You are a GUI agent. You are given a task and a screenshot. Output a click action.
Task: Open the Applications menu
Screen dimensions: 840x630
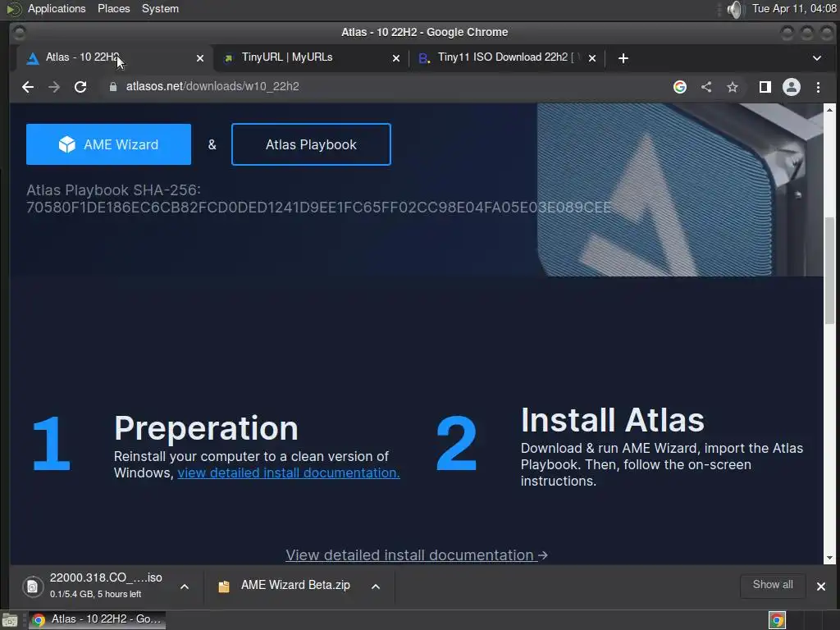tap(57, 8)
